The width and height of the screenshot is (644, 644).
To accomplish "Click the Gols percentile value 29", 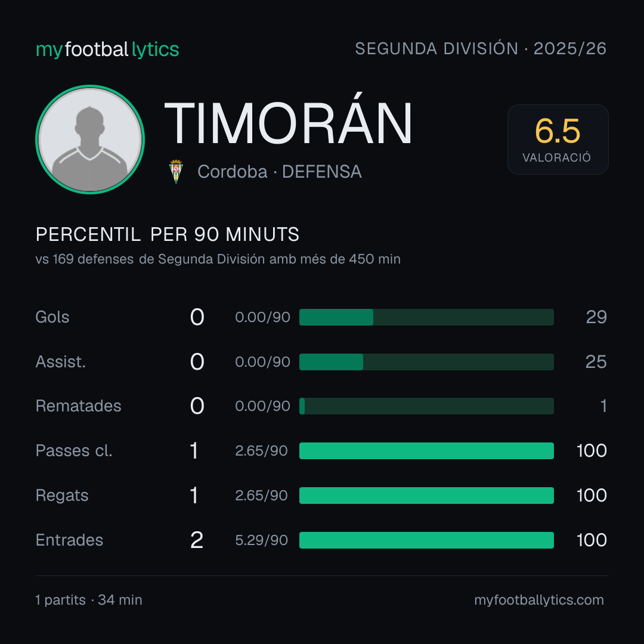I will tap(596, 317).
